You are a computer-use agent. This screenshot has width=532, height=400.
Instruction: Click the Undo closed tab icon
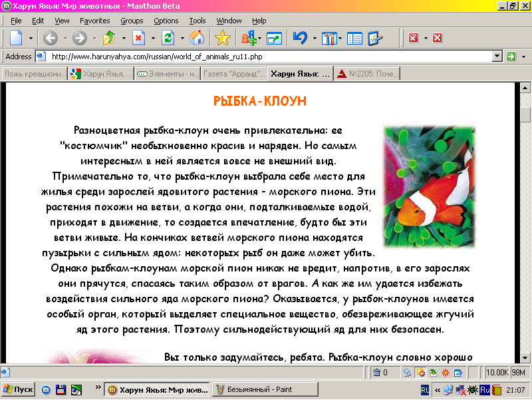(301, 38)
